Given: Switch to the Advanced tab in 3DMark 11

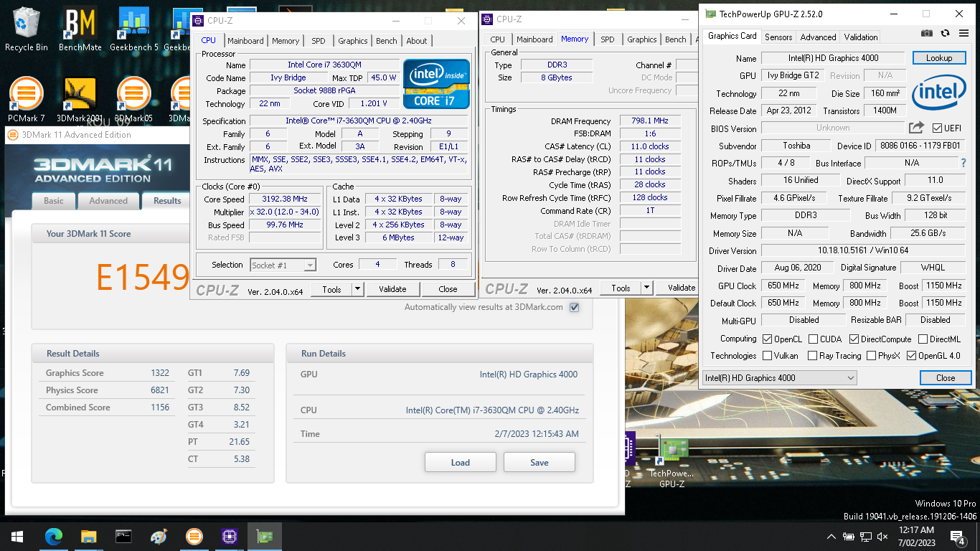Looking at the screenshot, I should pos(108,201).
